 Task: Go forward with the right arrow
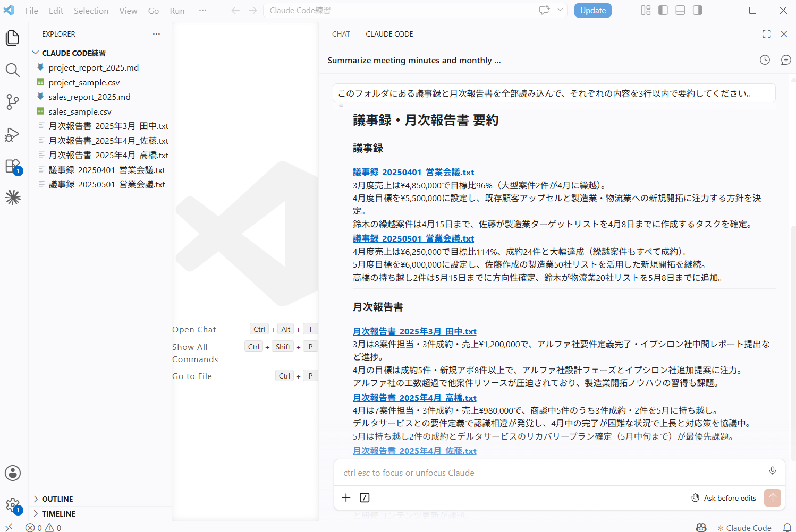point(253,11)
